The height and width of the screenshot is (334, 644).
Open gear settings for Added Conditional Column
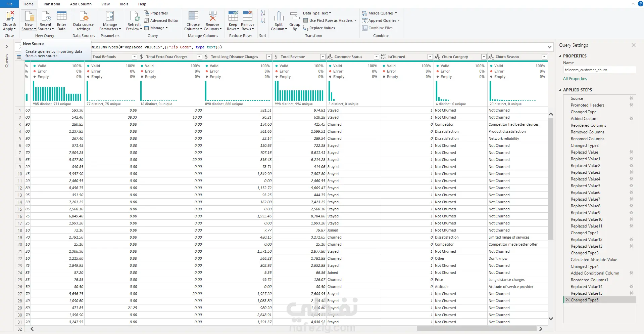[631, 273]
